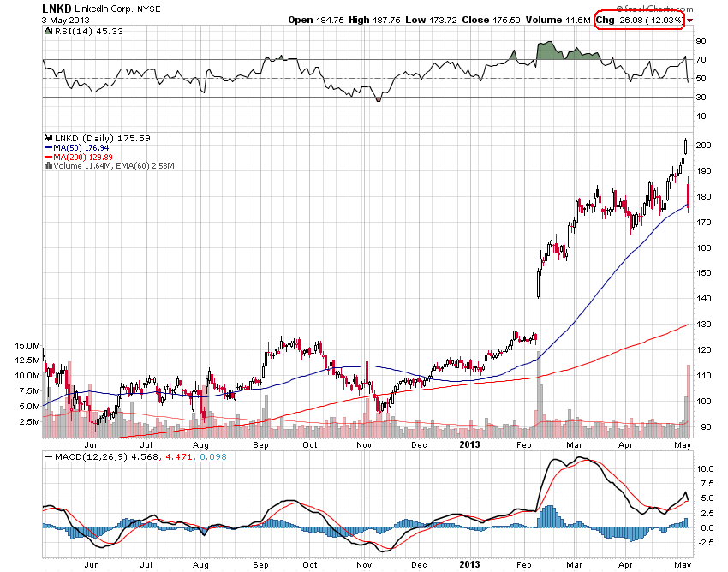Click the 130 price axis label
This screenshot has width=728, height=572.
coord(703,325)
